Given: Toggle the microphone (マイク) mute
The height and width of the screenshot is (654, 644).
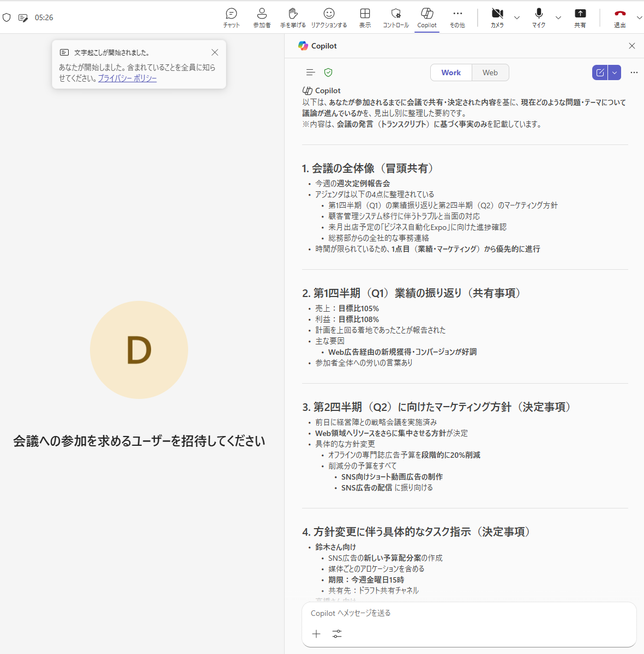Looking at the screenshot, I should pos(539,17).
